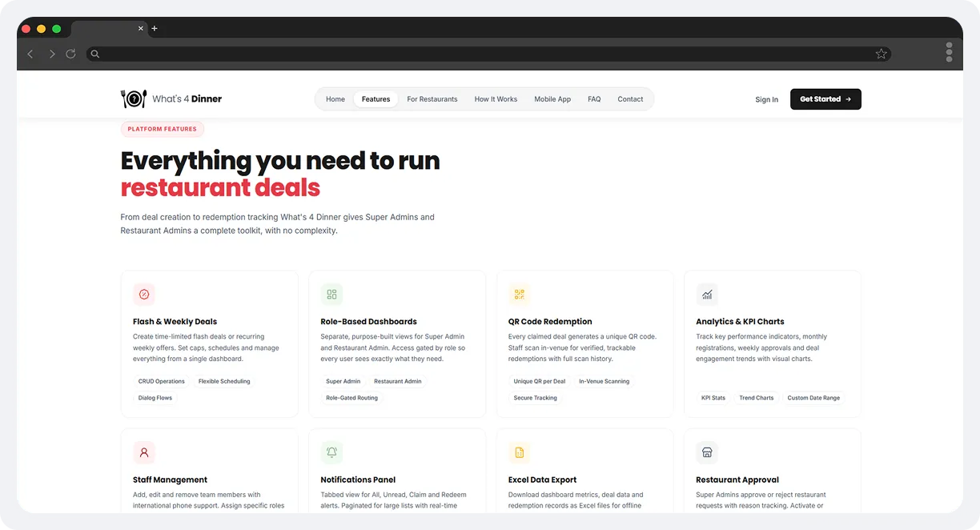Click the Role-Gated Routing tag
The width and height of the screenshot is (980, 530).
[351, 398]
